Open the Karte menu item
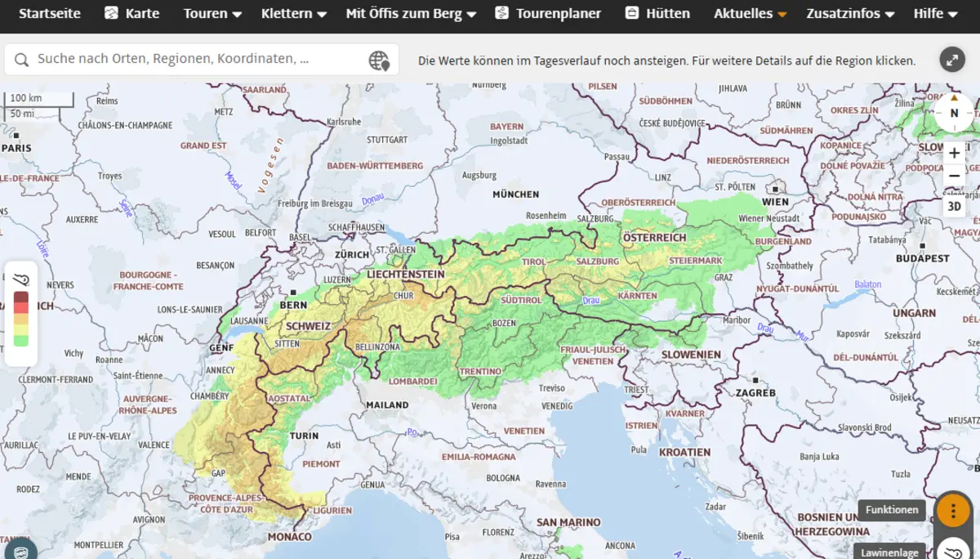 pyautogui.click(x=132, y=14)
